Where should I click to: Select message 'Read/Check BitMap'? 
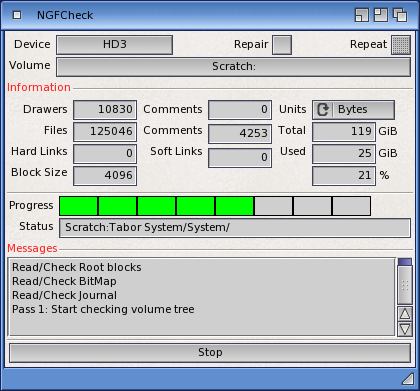click(64, 281)
